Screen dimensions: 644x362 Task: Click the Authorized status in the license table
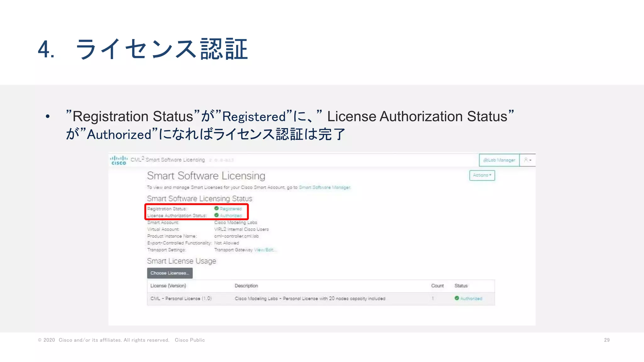point(471,299)
